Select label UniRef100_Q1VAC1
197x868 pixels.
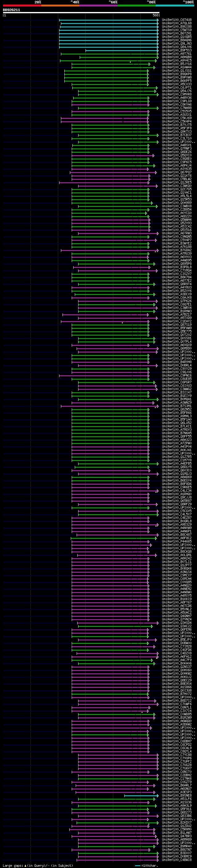click(177, 193)
